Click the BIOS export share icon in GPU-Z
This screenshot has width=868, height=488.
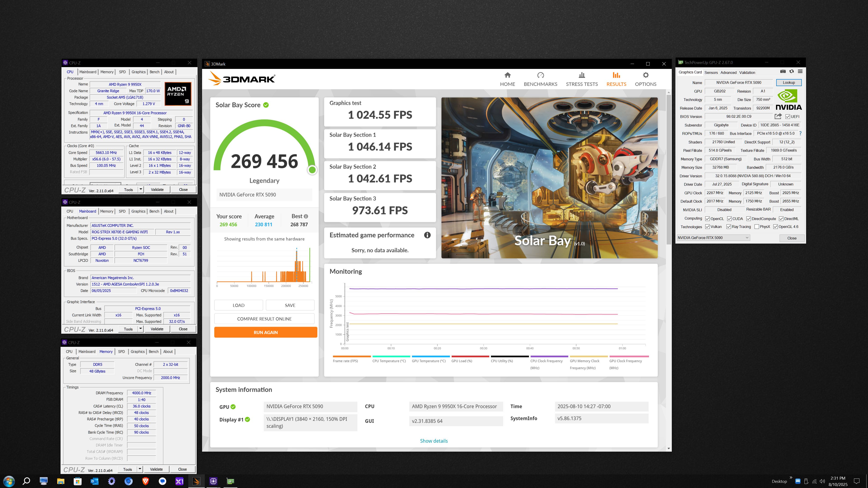point(778,116)
